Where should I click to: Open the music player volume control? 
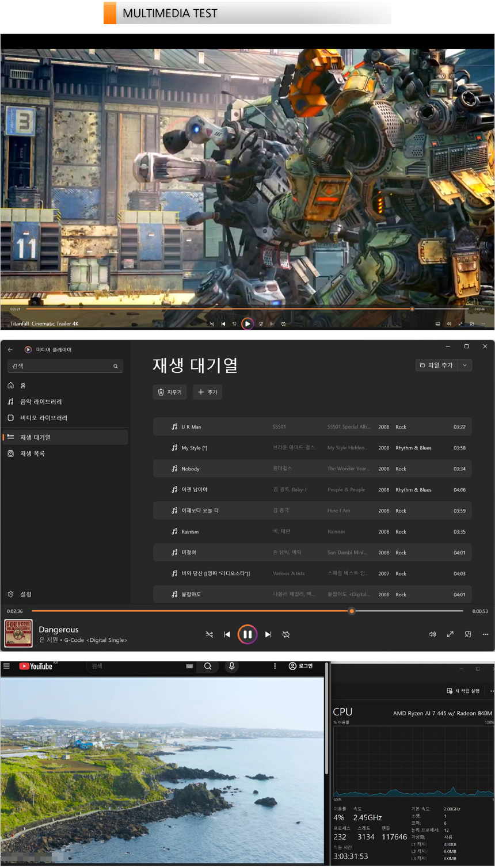(x=432, y=634)
